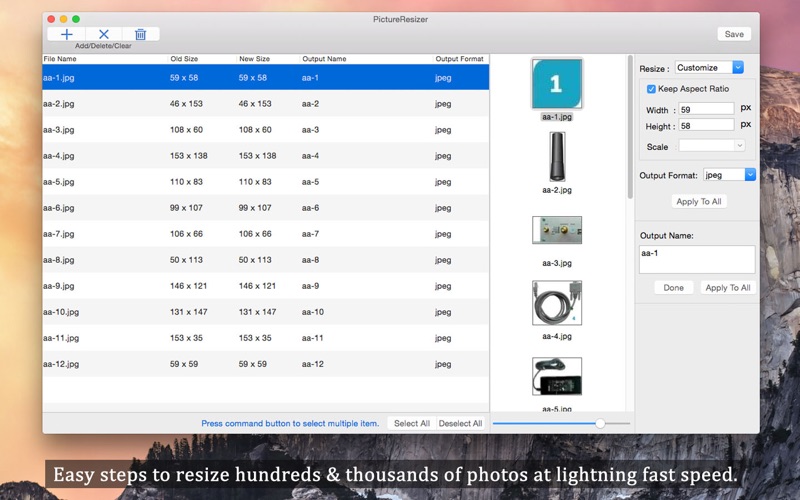The width and height of the screenshot is (800, 500).
Task: Select the aa-5.jpg file row
Action: (x=266, y=182)
